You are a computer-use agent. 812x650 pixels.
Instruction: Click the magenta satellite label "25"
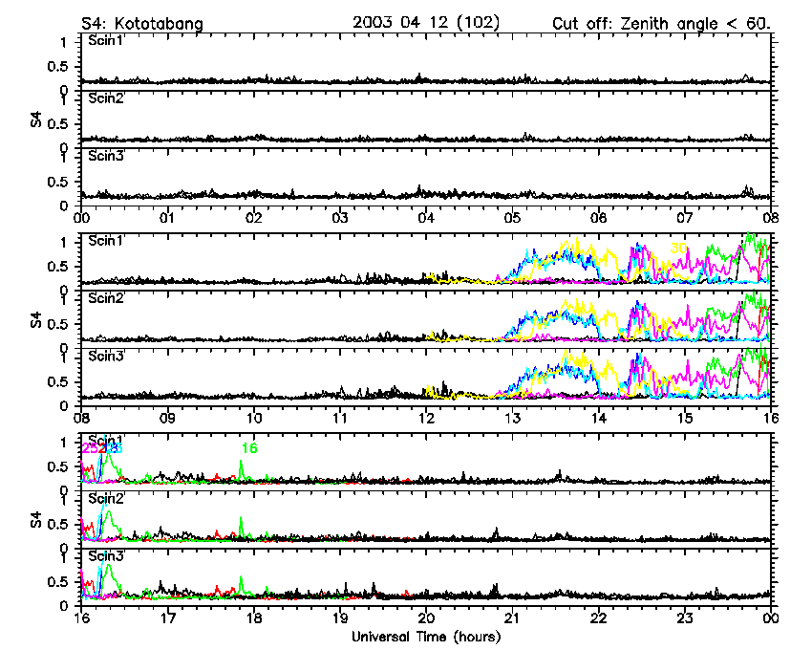[90, 448]
